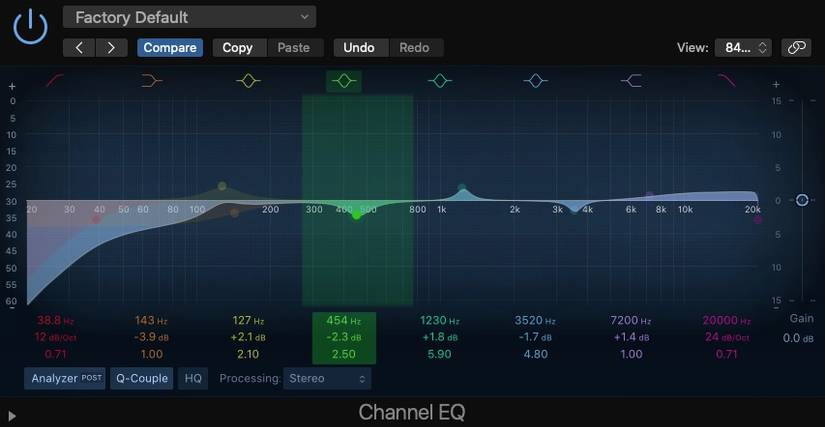Toggle the blue parametric band icon
Viewport: 825px width, 427px height.
(536, 81)
